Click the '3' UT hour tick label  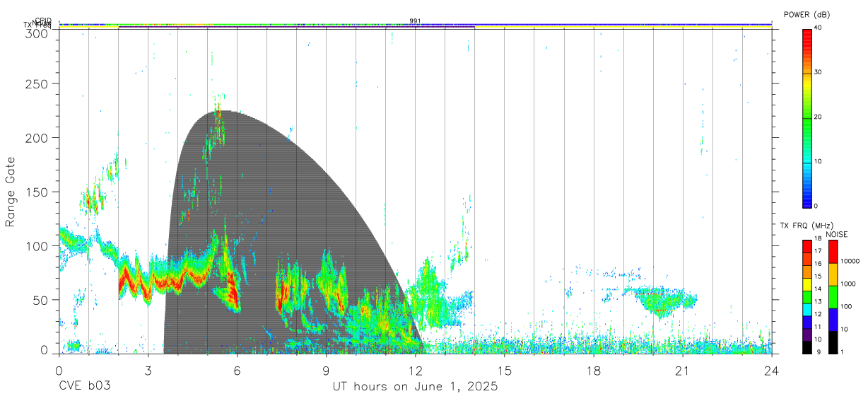click(x=148, y=370)
